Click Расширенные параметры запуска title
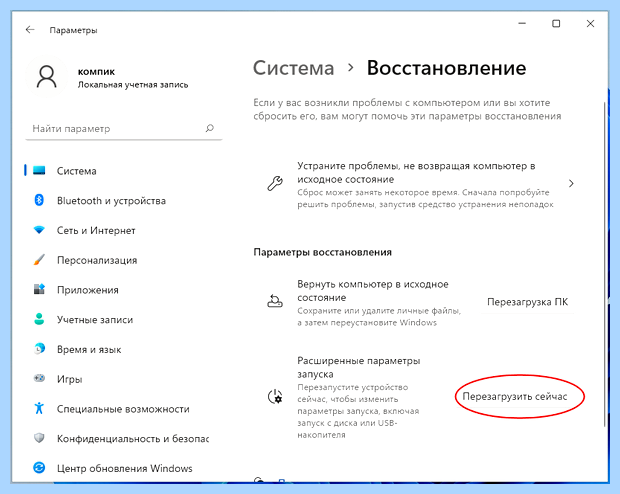The image size is (620, 494). pyautogui.click(x=359, y=367)
